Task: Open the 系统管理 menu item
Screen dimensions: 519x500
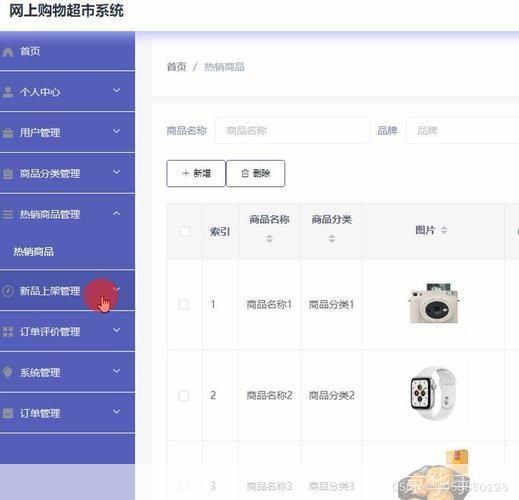Action: (x=67, y=372)
